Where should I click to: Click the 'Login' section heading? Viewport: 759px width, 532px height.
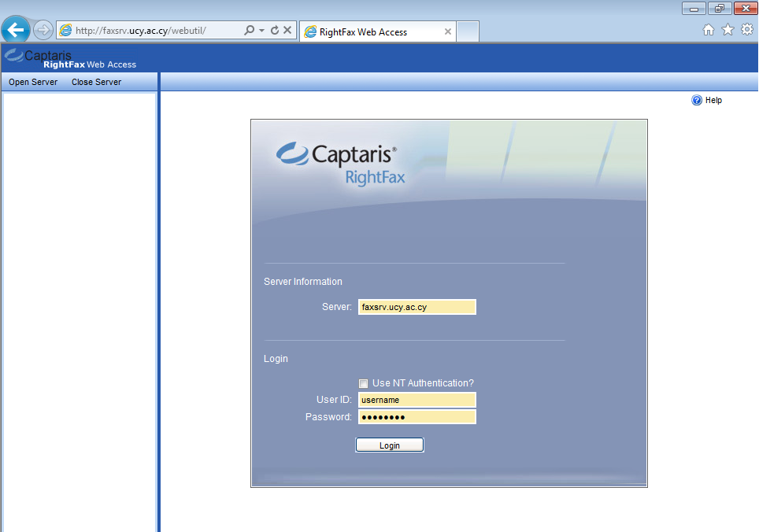tap(276, 359)
